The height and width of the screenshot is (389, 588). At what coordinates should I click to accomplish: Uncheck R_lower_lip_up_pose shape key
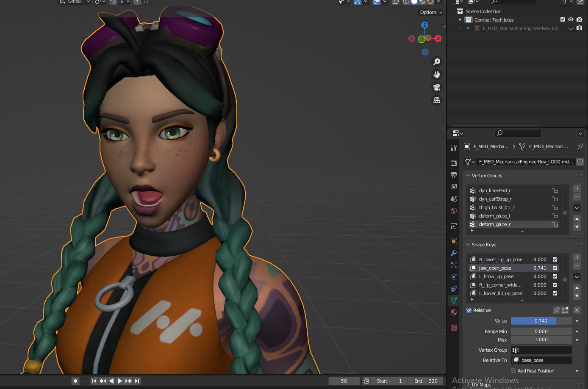click(555, 259)
